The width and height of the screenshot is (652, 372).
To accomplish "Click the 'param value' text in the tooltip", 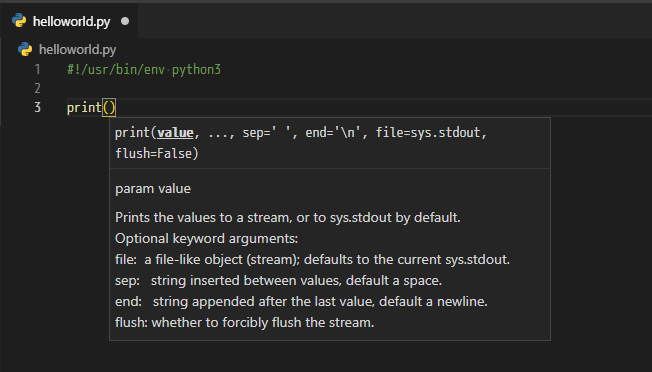I will pyautogui.click(x=153, y=189).
